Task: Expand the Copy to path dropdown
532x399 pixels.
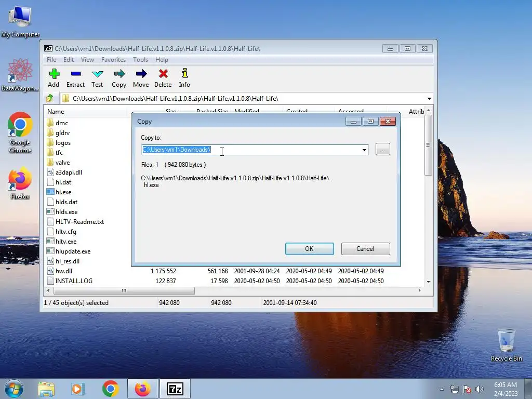Action: (x=364, y=150)
